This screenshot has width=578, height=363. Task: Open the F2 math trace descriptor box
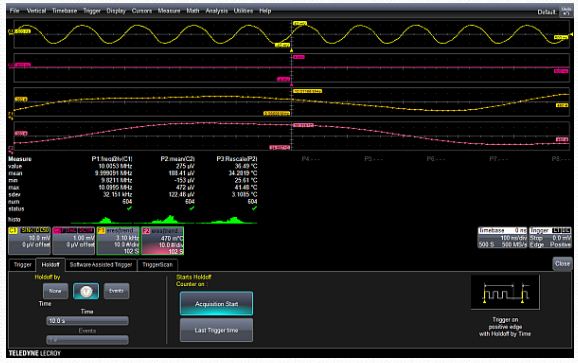pyautogui.click(x=162, y=240)
